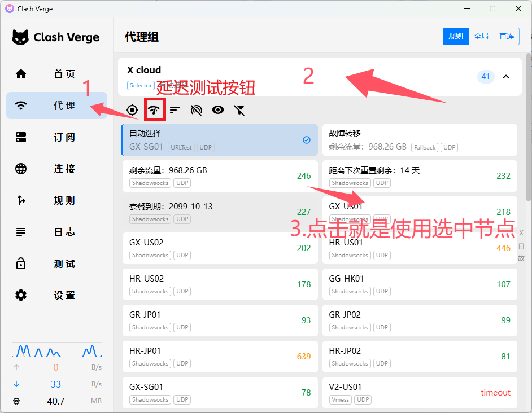The width and height of the screenshot is (532, 413).
Task: Click the crossed-out signal delay URL icon
Action: pos(197,110)
